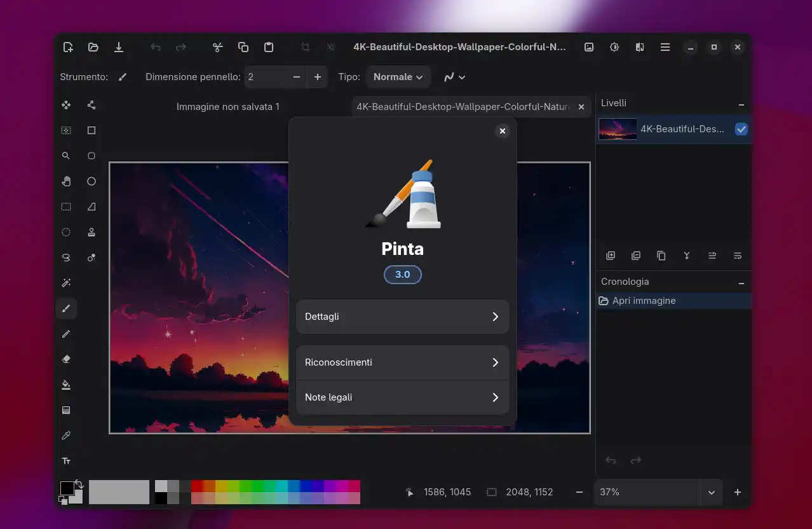Select the Zoom magnifier tool
Screen dimensions: 812x529
point(66,156)
